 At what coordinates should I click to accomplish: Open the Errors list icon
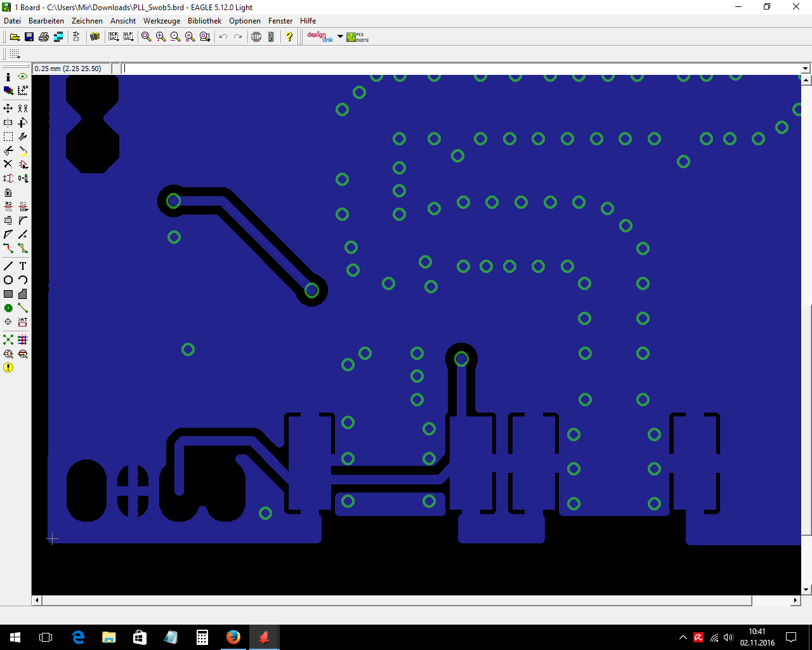[8, 368]
